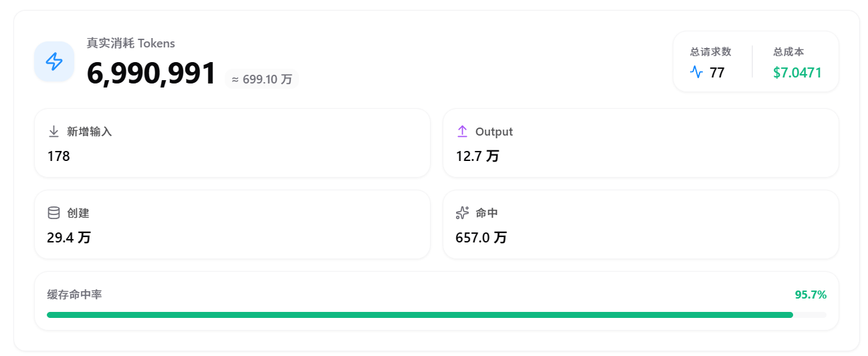Open the 新增输入 178 stat card
This screenshot has width=868, height=356.
pyautogui.click(x=232, y=143)
